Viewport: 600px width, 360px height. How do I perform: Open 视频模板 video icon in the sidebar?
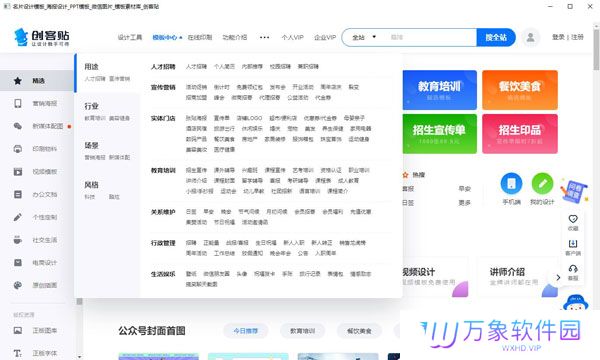18,171
